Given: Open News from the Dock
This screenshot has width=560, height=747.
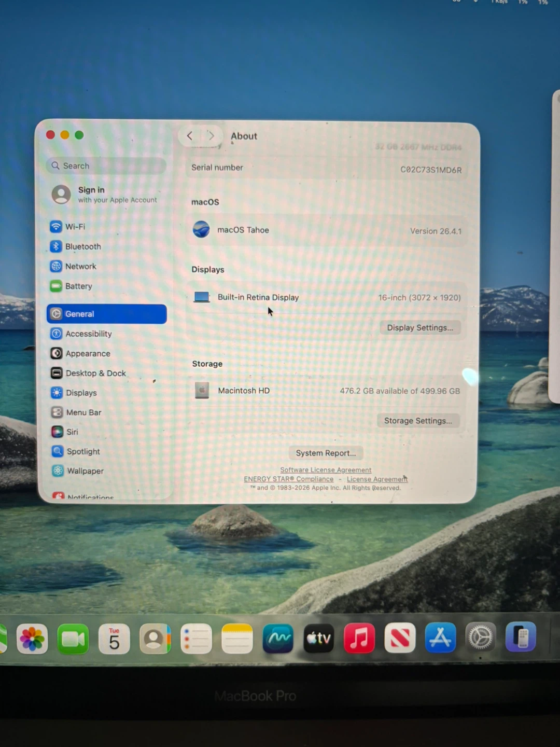Looking at the screenshot, I should [400, 638].
